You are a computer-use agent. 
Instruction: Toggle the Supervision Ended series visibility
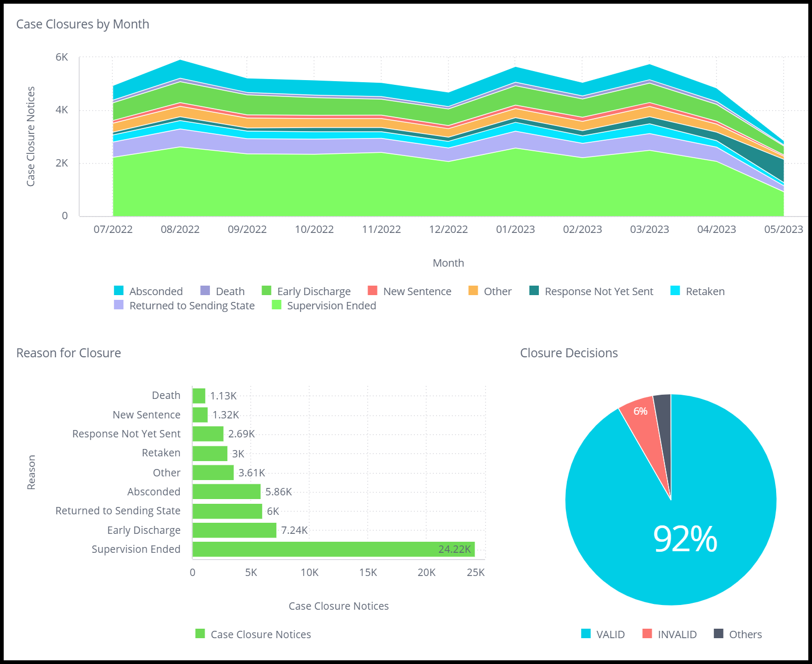tap(276, 306)
